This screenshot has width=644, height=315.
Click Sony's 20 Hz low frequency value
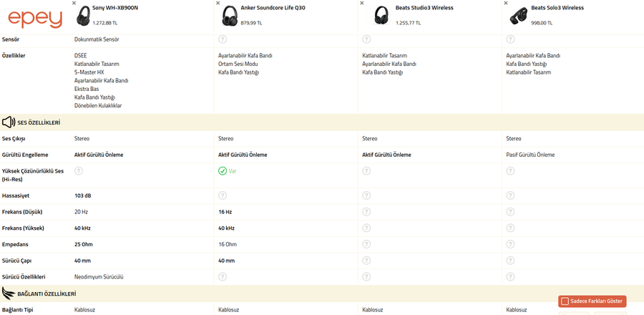(81, 212)
